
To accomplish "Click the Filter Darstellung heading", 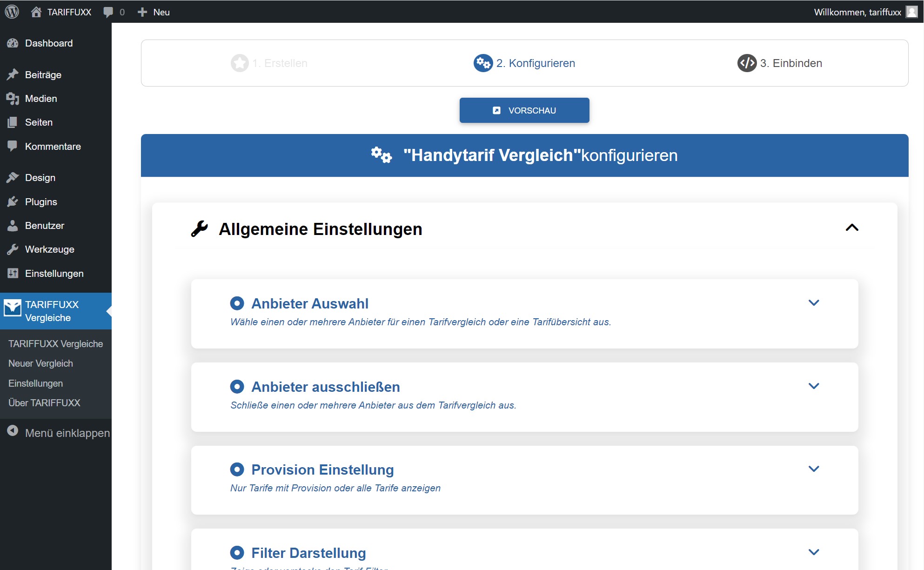I will (x=308, y=553).
